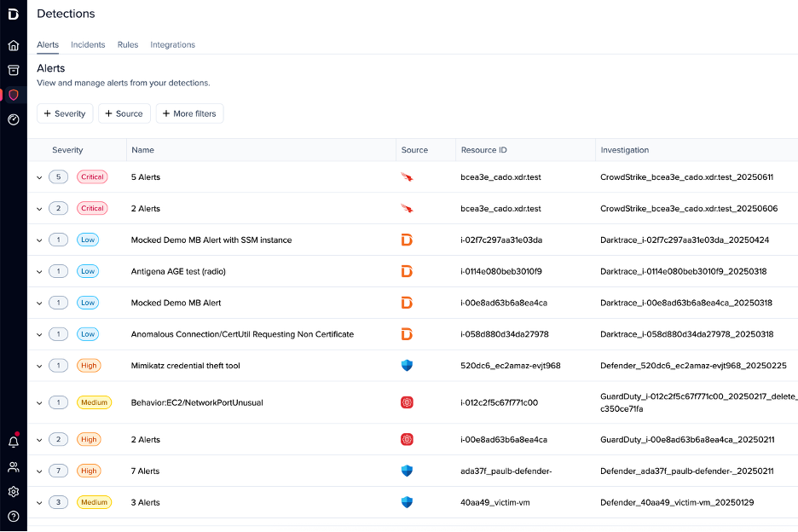
Task: Open the notifications bell
Action: tap(13, 442)
